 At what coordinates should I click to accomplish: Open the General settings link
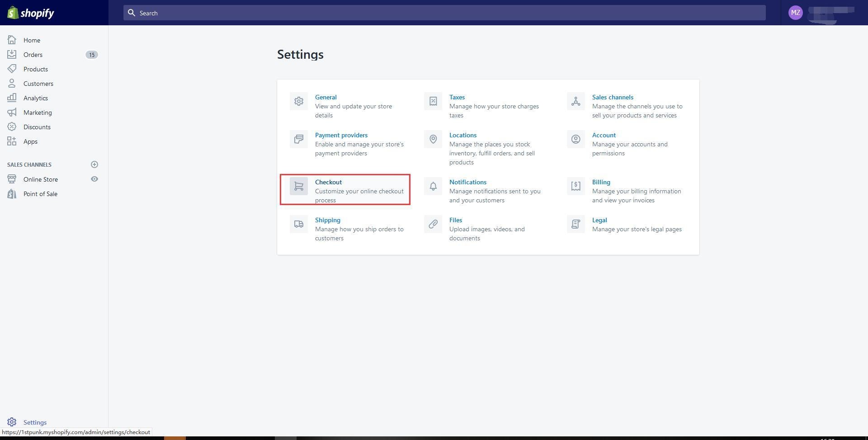(x=325, y=97)
